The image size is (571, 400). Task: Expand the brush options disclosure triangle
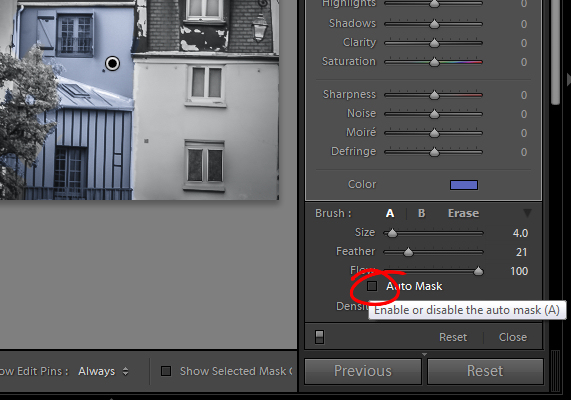527,213
